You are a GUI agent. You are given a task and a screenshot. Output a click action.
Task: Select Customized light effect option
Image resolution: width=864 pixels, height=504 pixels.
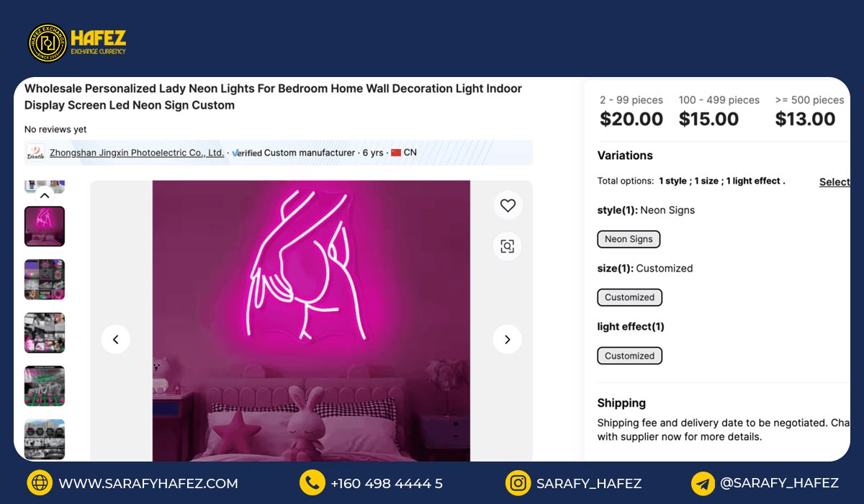(x=629, y=356)
